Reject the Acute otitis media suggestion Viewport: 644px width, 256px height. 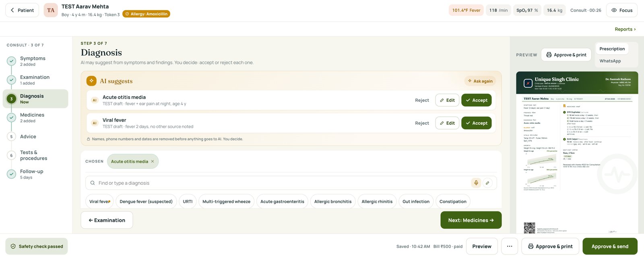coord(422,100)
